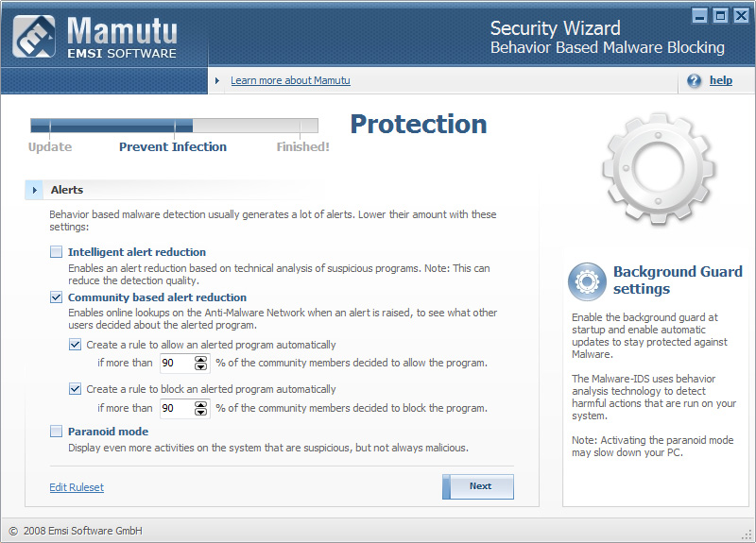Open Learn more about Mamutu link
The image size is (756, 543).
pos(290,81)
